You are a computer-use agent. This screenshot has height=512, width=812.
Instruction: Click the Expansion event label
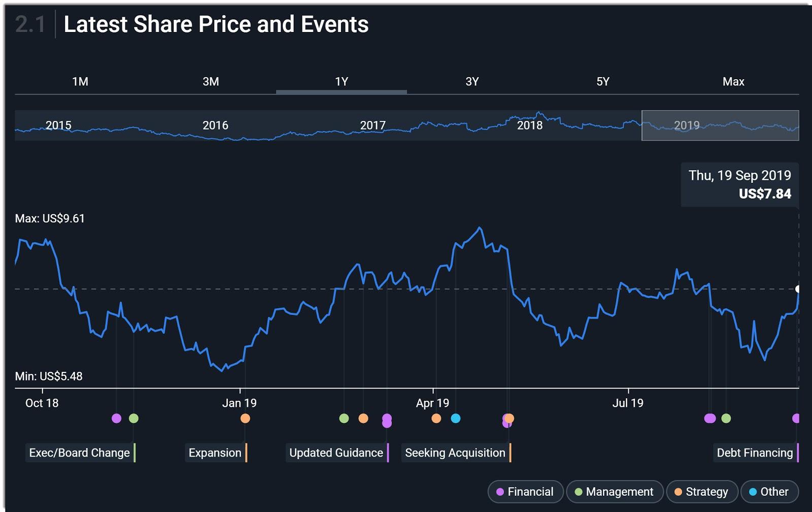point(215,453)
